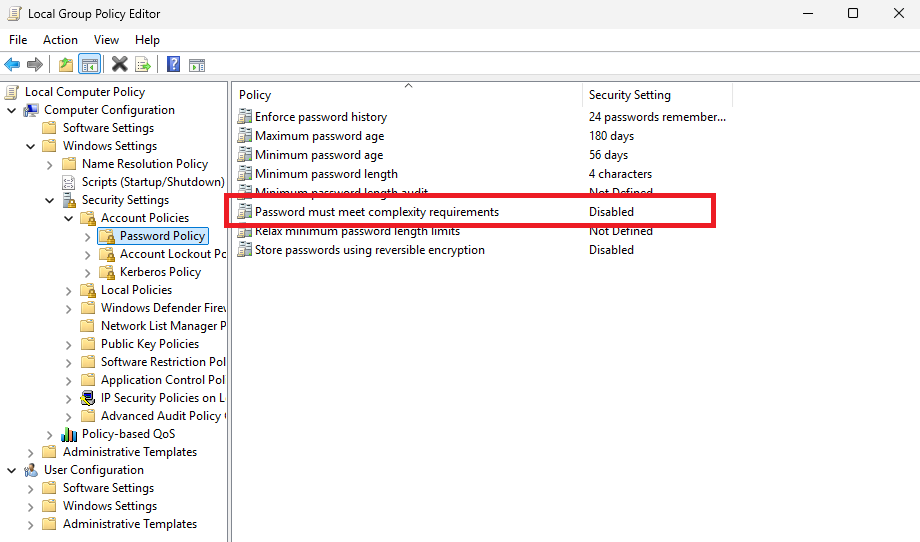The height and width of the screenshot is (542, 920).
Task: Click the Kerberos Policy folder icon
Action: (x=107, y=272)
